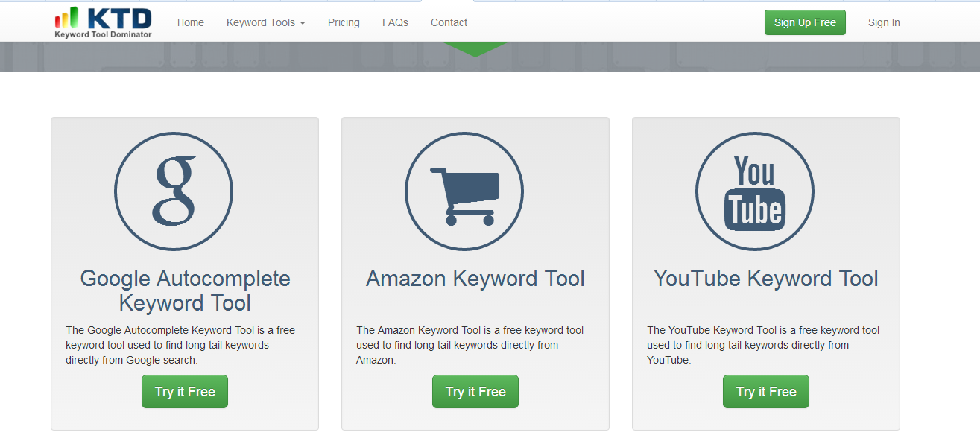Click the YouTube Keyword Tool description paragraph
The height and width of the screenshot is (444, 980).
coord(762,345)
